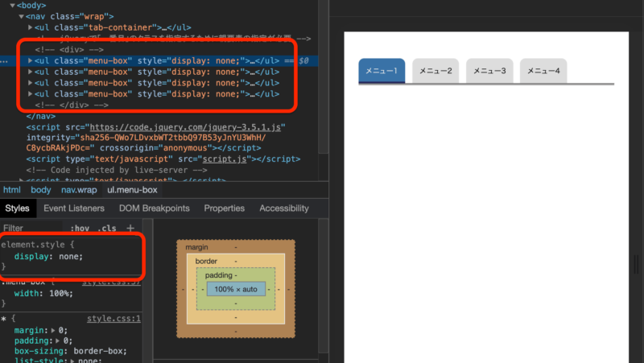Expand the ul tab-container element
Screen dimensions: 644x363
click(30, 27)
